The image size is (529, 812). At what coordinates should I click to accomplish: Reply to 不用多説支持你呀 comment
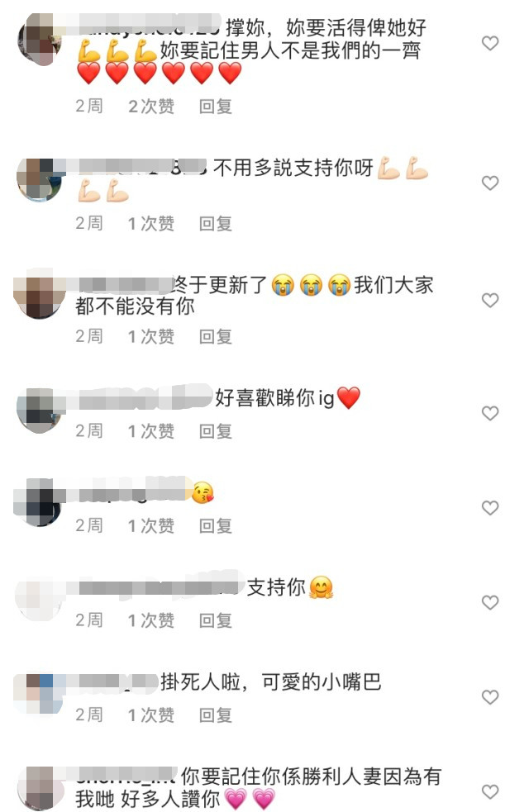point(216,224)
